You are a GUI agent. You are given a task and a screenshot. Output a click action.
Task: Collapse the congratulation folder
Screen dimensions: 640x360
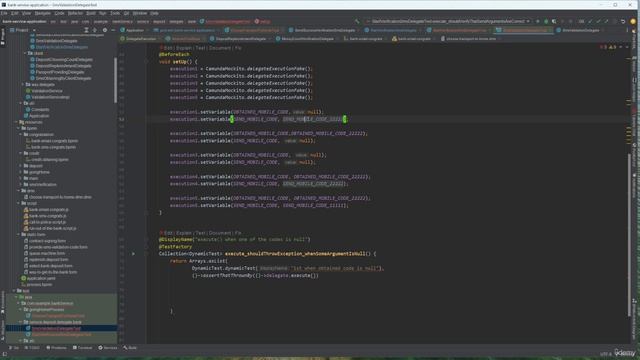tap(21, 134)
